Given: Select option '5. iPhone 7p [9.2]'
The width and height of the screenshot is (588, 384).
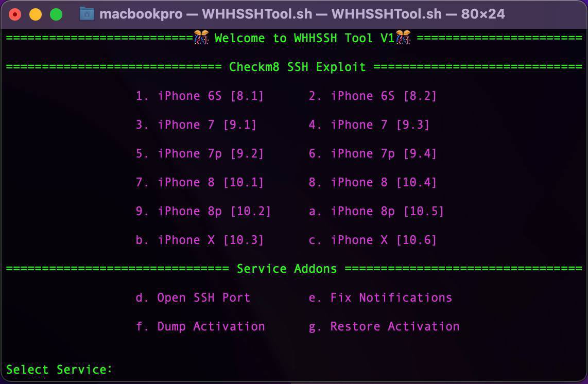Looking at the screenshot, I should [199, 153].
